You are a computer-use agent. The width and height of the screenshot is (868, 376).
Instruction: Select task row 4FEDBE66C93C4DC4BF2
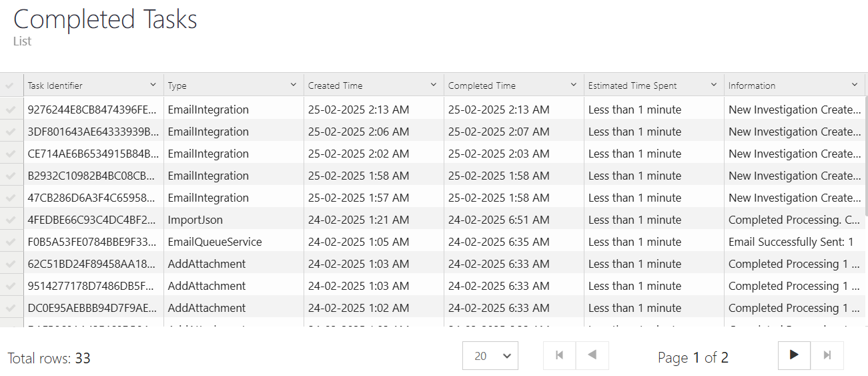92,220
